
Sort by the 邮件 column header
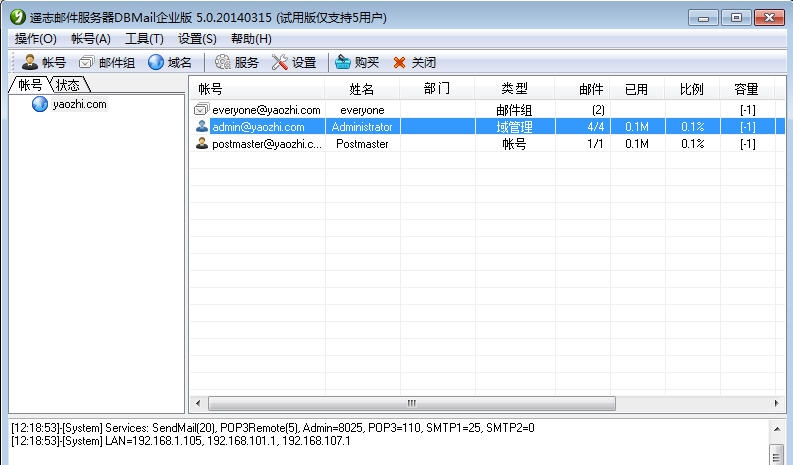point(583,89)
